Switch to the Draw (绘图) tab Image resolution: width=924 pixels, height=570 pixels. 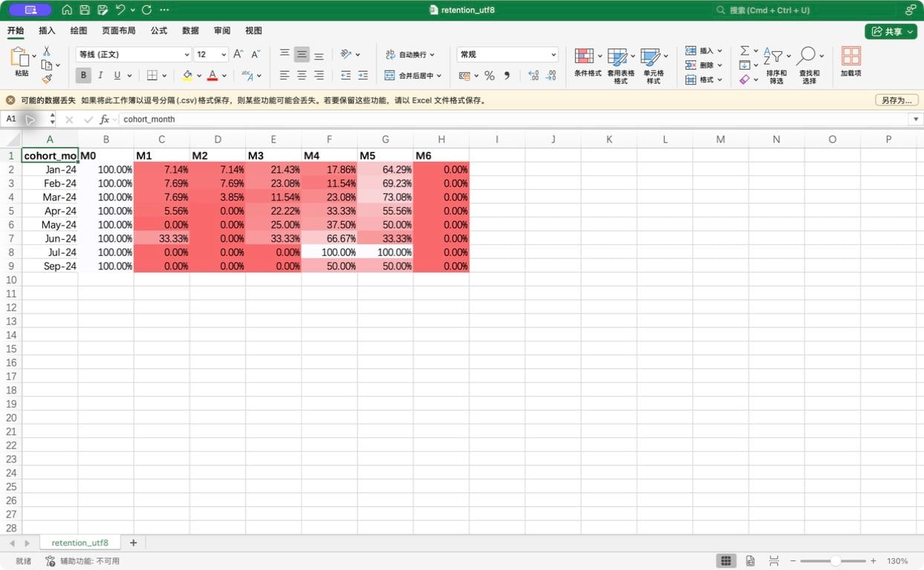coord(78,30)
